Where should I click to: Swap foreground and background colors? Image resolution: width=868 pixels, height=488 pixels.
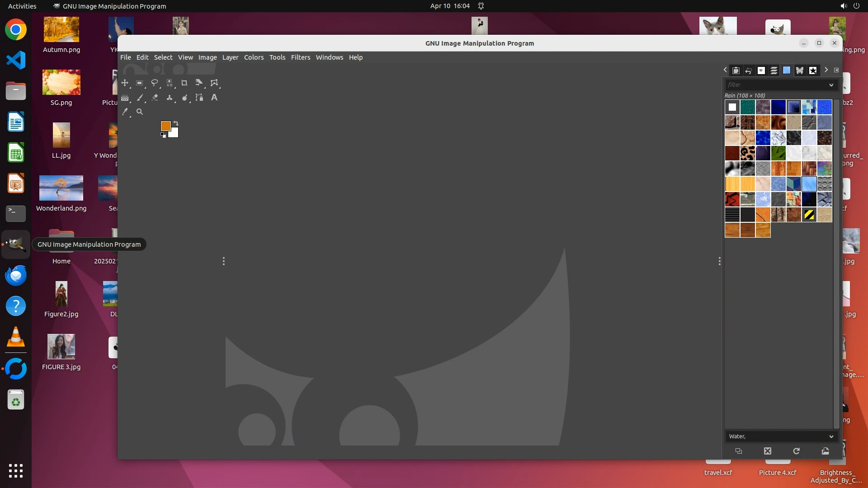[176, 123]
